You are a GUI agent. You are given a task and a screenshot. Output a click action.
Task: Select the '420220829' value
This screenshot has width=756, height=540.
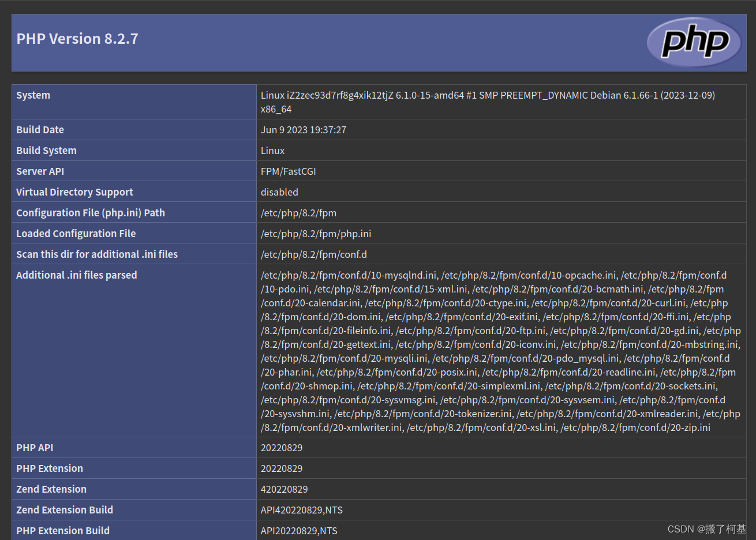[x=284, y=489]
